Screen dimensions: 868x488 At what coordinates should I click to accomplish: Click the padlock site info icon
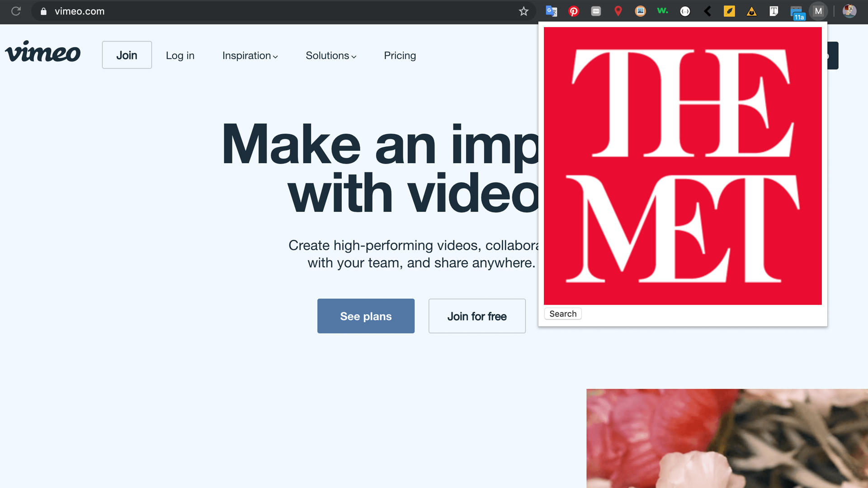[x=43, y=11]
